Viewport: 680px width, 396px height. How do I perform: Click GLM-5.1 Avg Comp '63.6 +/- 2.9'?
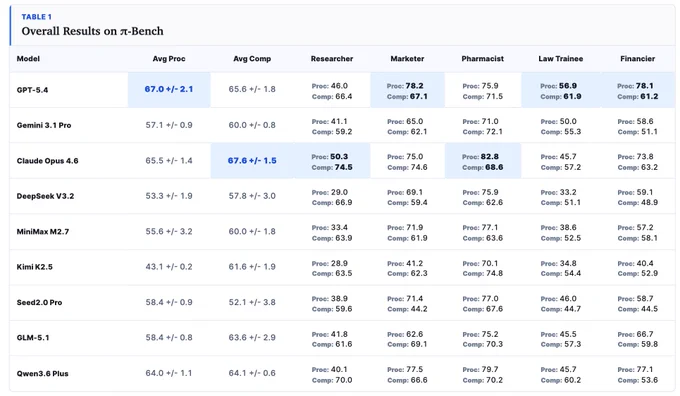pos(252,337)
